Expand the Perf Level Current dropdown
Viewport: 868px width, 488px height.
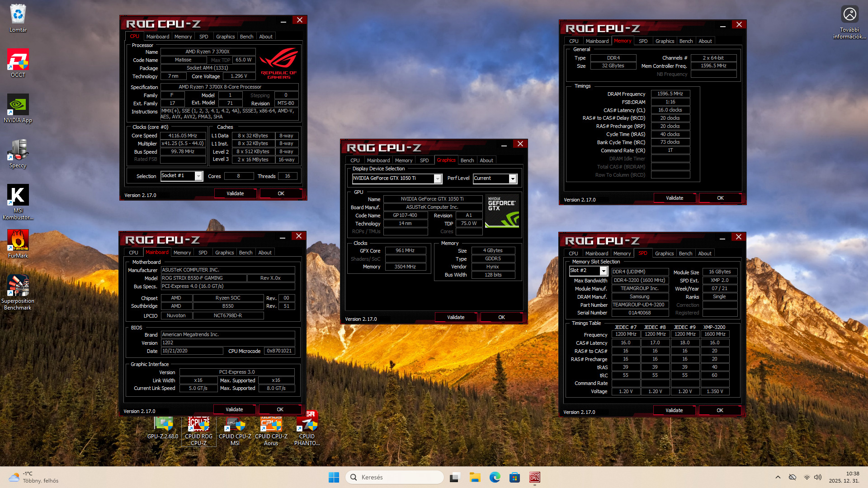[512, 179]
